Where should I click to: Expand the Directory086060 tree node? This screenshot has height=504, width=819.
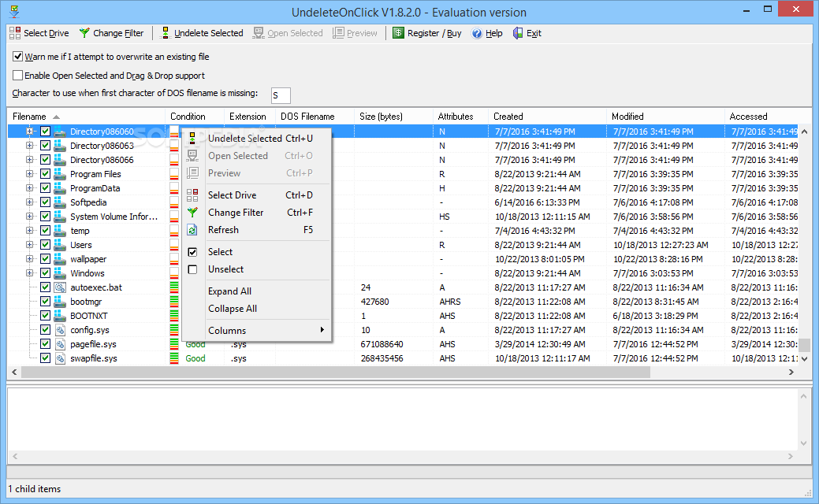click(29, 132)
